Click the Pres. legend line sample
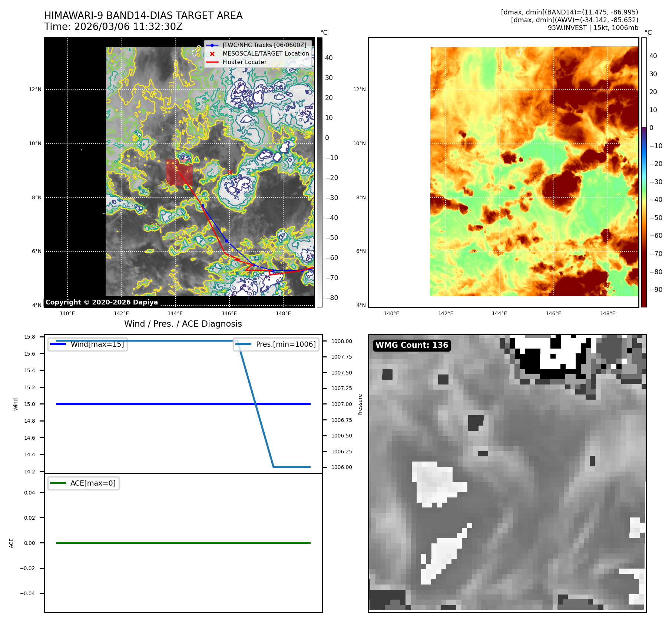The height and width of the screenshot is (626, 672). (x=244, y=344)
